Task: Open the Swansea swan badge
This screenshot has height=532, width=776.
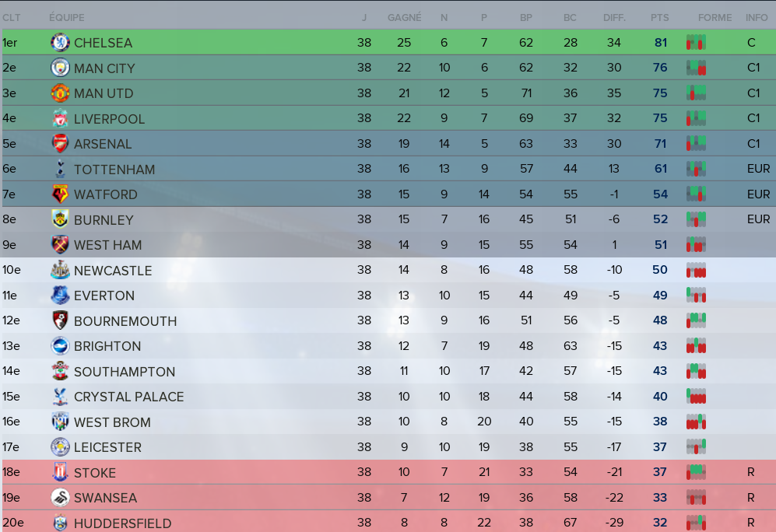Action: point(60,498)
